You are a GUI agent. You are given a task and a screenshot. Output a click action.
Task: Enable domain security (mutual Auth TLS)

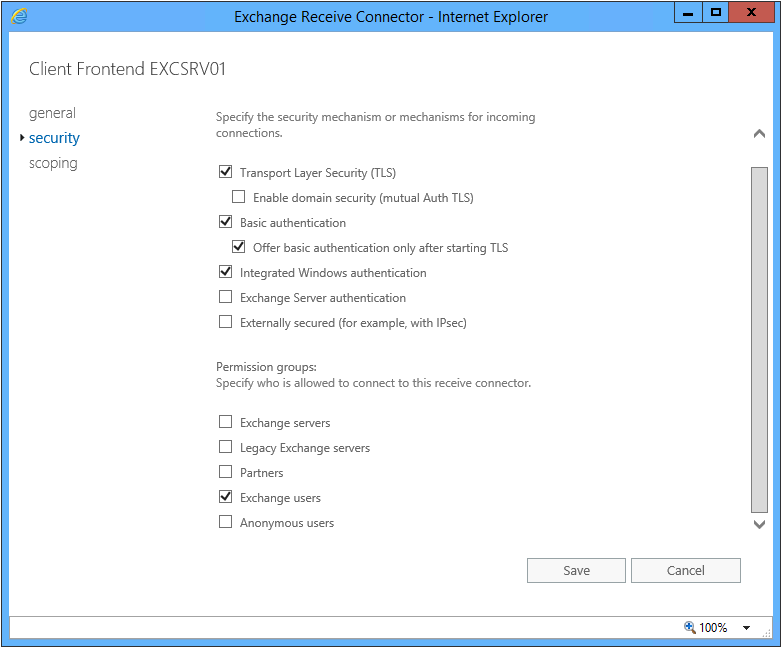click(238, 197)
